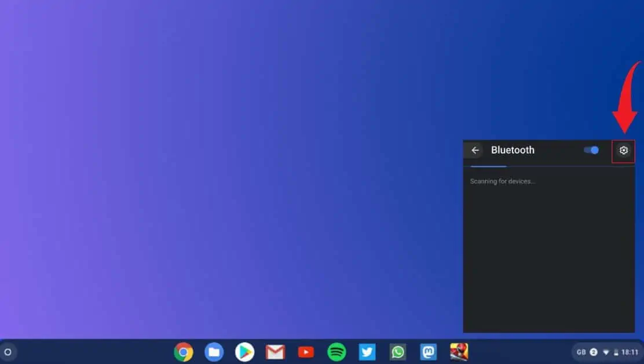Click the Bluetooth panel title

pyautogui.click(x=513, y=150)
